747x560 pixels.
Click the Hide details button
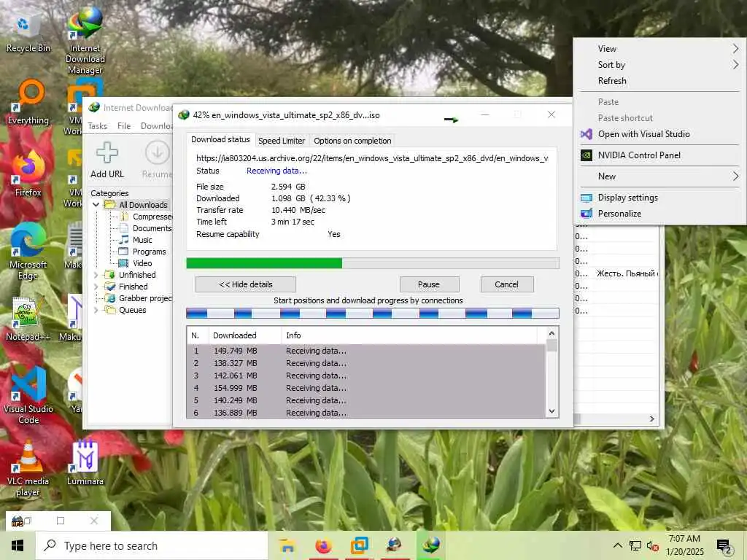click(246, 285)
